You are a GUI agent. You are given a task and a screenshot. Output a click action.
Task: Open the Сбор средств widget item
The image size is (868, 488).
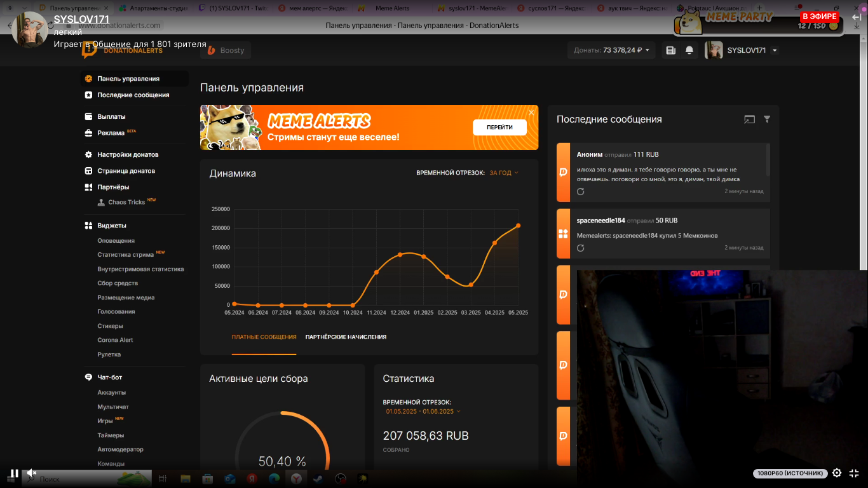pyautogui.click(x=118, y=283)
